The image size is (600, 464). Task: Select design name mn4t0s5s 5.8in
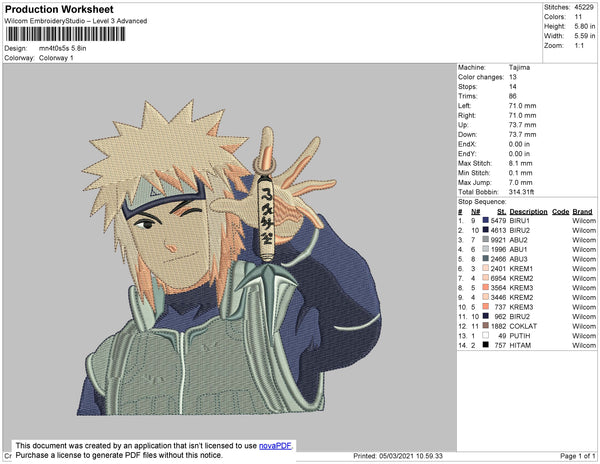(62, 48)
